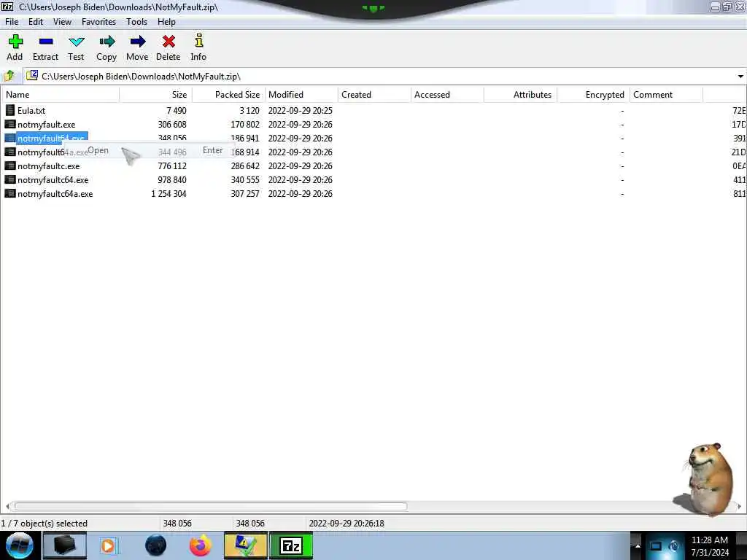Open Firefox from the taskbar
Viewport: 747px width, 560px height.
point(201,545)
